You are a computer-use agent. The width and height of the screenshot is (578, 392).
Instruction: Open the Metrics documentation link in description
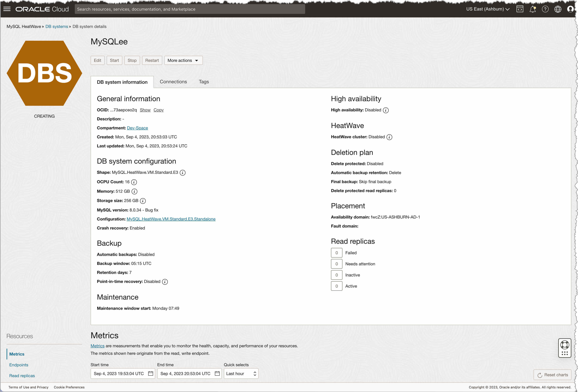pos(98,346)
